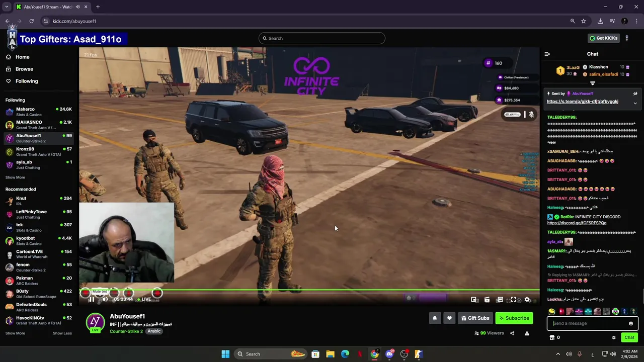Open Chrome menu three dots
This screenshot has width=644, height=362.
(x=637, y=21)
